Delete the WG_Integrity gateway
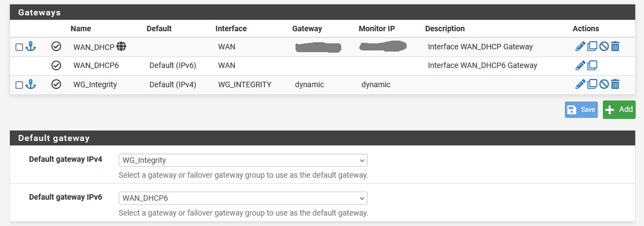This screenshot has height=226, width=644. pyautogui.click(x=615, y=84)
